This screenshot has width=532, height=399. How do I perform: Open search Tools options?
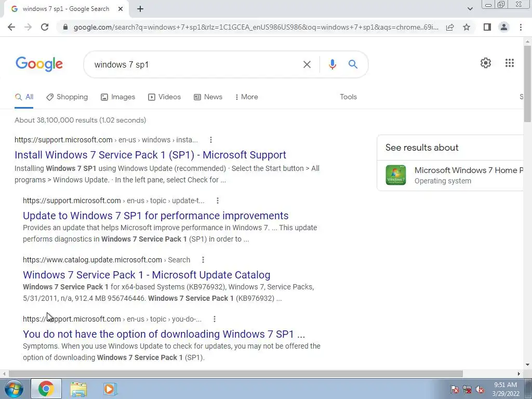click(x=348, y=97)
